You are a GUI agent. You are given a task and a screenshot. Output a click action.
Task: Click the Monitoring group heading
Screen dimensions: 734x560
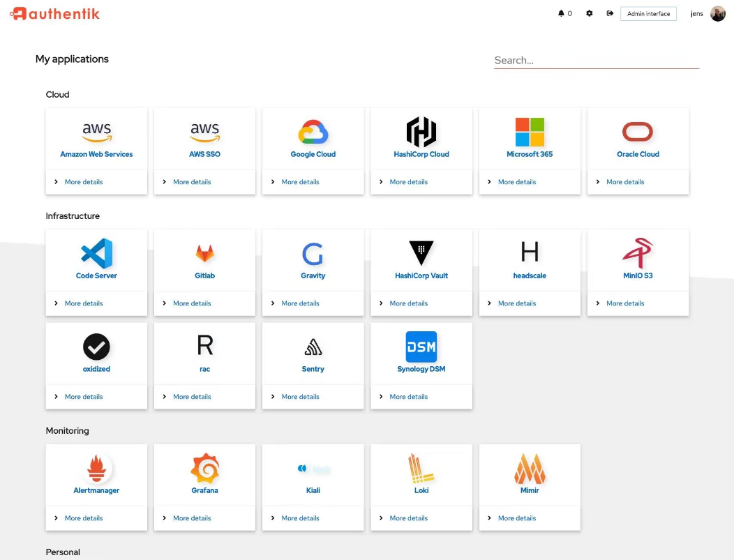pyautogui.click(x=68, y=431)
